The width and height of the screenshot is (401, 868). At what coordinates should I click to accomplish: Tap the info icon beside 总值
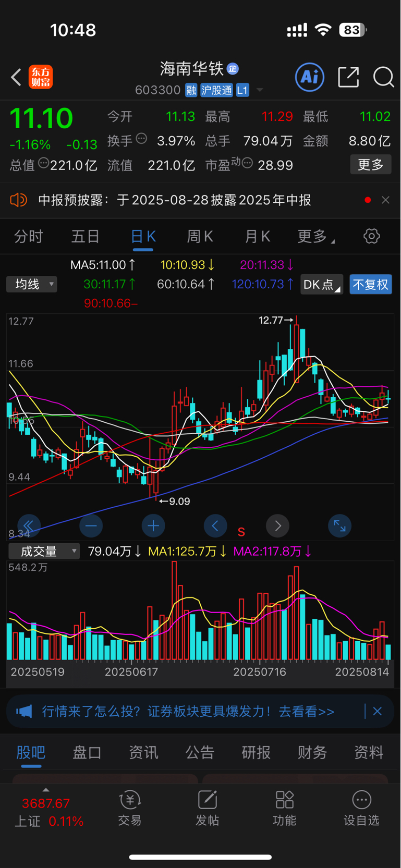(44, 163)
